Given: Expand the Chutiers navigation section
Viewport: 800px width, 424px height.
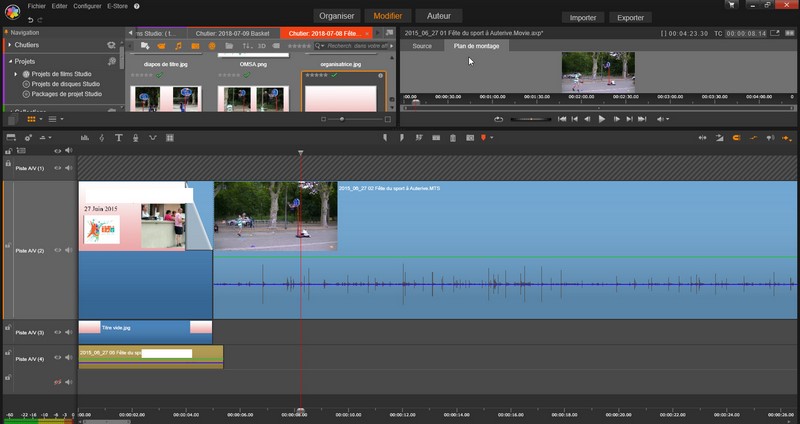Looking at the screenshot, I should pyautogui.click(x=10, y=45).
